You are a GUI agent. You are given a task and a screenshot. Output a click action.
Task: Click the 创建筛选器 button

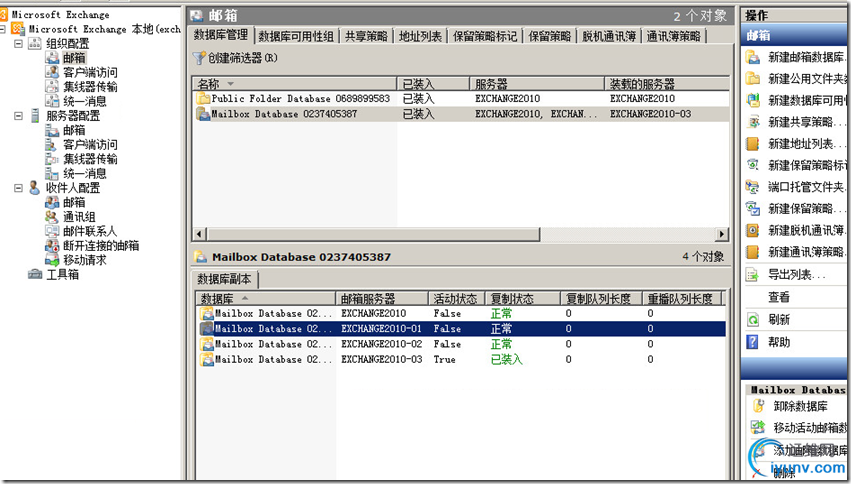(x=236, y=58)
